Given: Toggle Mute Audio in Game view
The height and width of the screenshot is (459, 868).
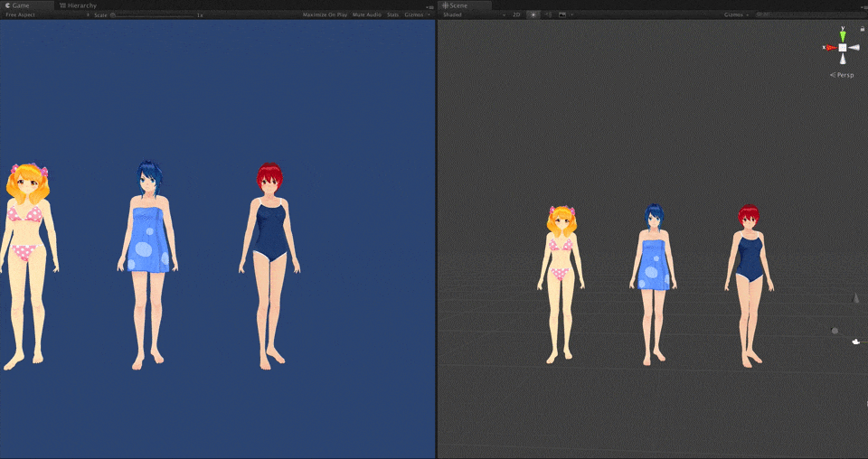Looking at the screenshot, I should click(367, 15).
